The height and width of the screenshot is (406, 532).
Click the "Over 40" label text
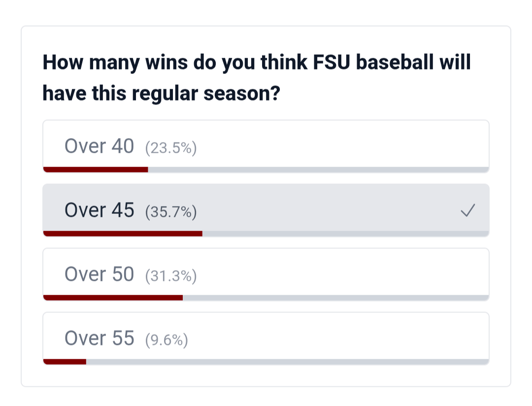click(x=99, y=146)
